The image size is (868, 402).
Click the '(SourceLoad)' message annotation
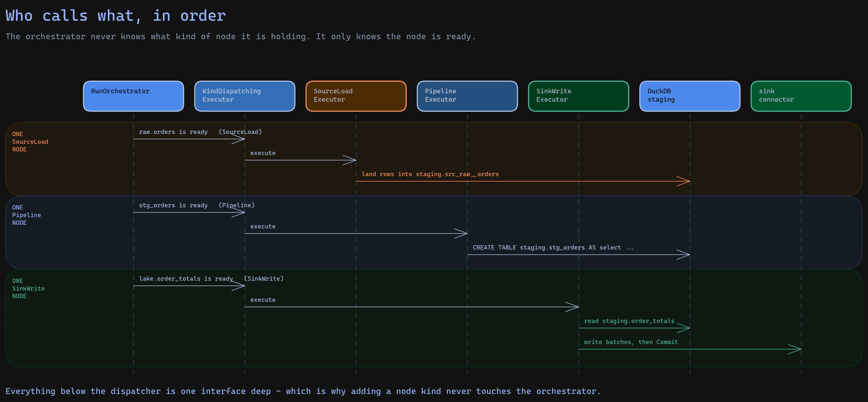pos(240,132)
